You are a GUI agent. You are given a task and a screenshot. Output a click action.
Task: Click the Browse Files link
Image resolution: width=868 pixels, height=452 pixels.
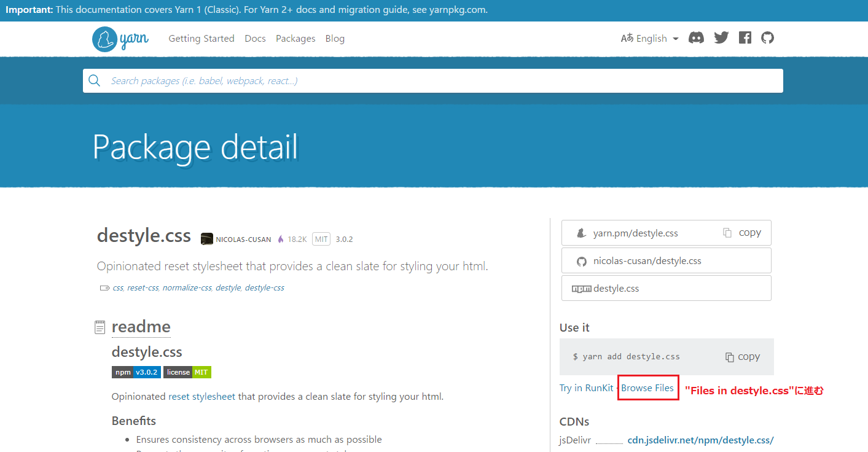(x=647, y=388)
